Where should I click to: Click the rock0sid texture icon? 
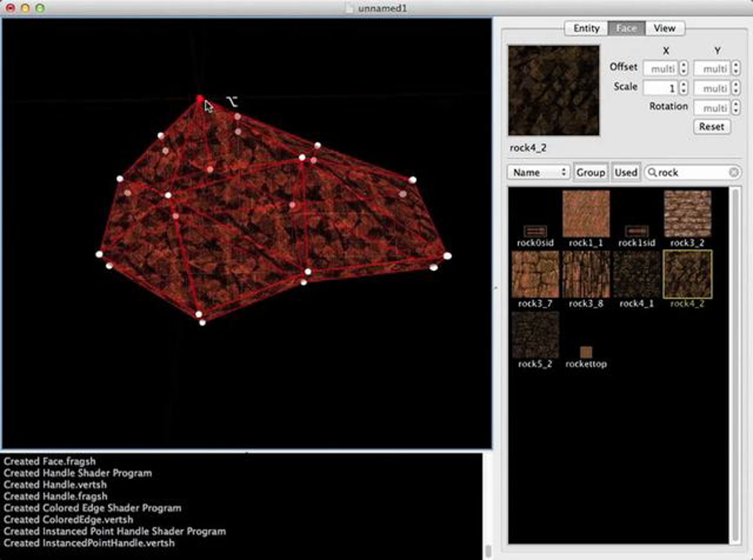pos(535,231)
